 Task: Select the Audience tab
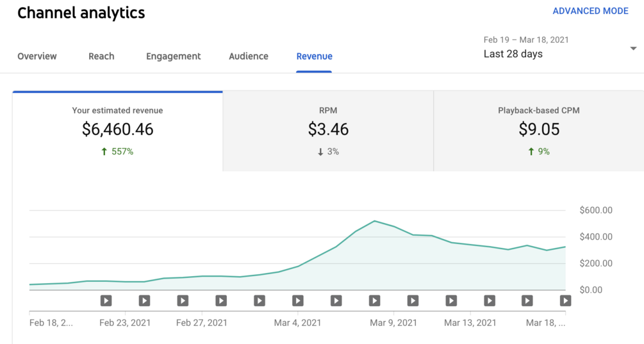[249, 56]
